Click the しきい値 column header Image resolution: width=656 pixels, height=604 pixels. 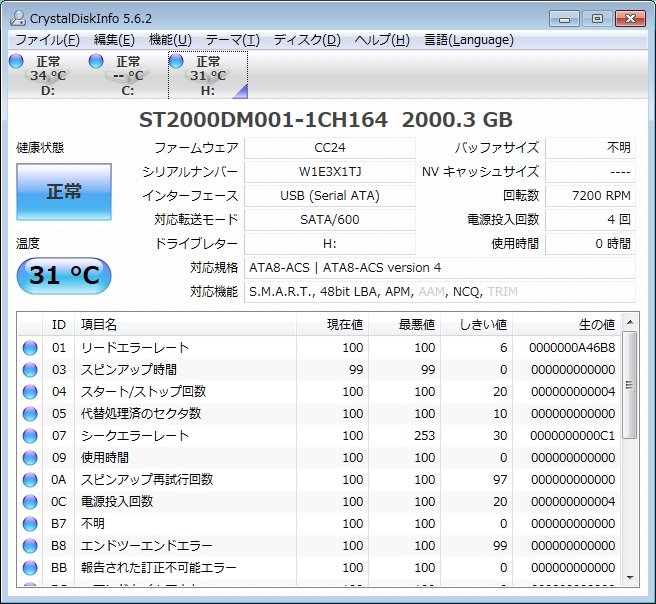[477, 325]
